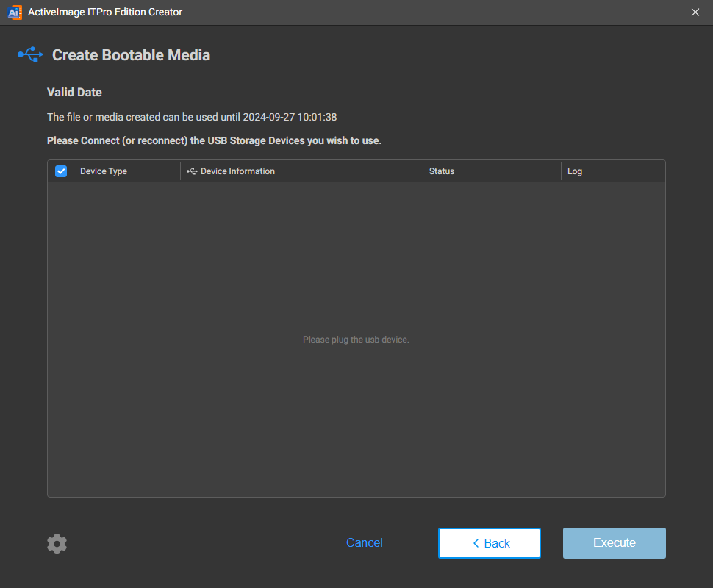The height and width of the screenshot is (588, 713).
Task: Open settings via the gear icon
Action: pos(57,544)
